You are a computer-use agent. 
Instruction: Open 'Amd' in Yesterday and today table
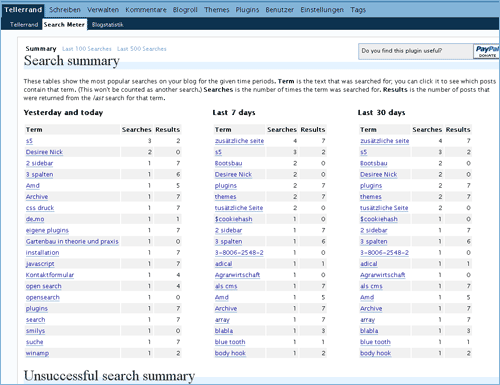click(x=33, y=186)
